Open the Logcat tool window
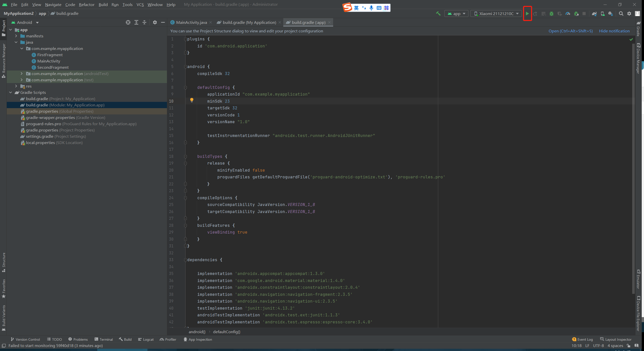This screenshot has width=644, height=351. pos(146,339)
